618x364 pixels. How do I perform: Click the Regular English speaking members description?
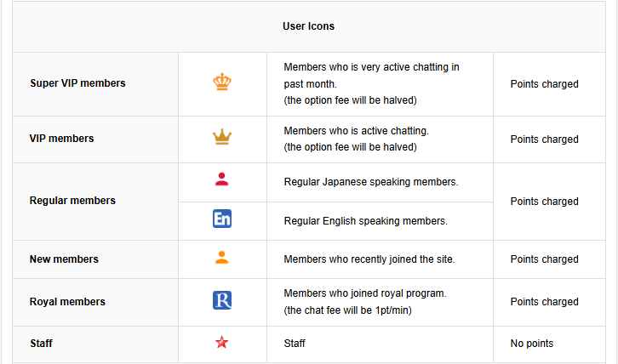click(x=366, y=221)
